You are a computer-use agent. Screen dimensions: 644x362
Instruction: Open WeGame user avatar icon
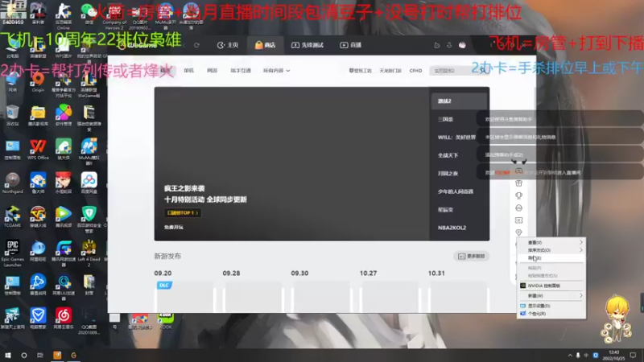pyautogui.click(x=462, y=45)
